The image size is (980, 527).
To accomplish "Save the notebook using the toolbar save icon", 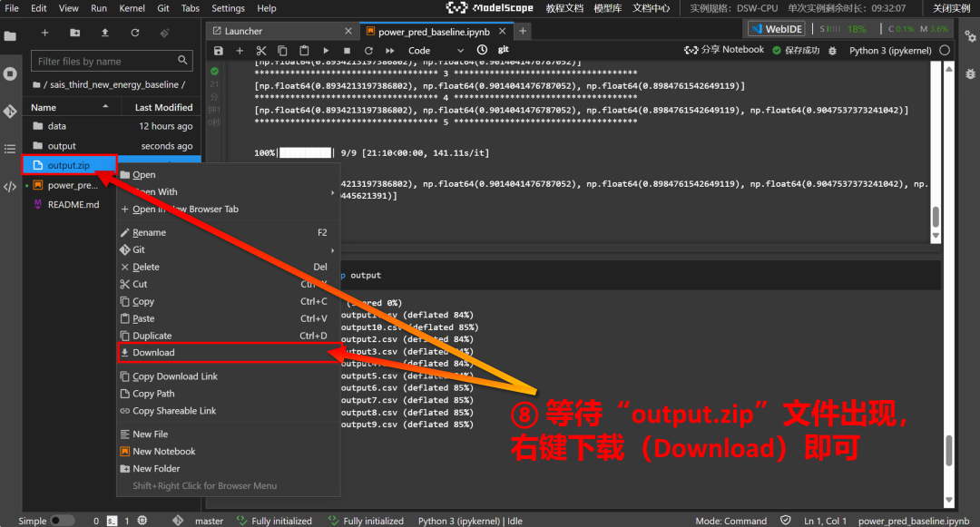I will 218,51.
